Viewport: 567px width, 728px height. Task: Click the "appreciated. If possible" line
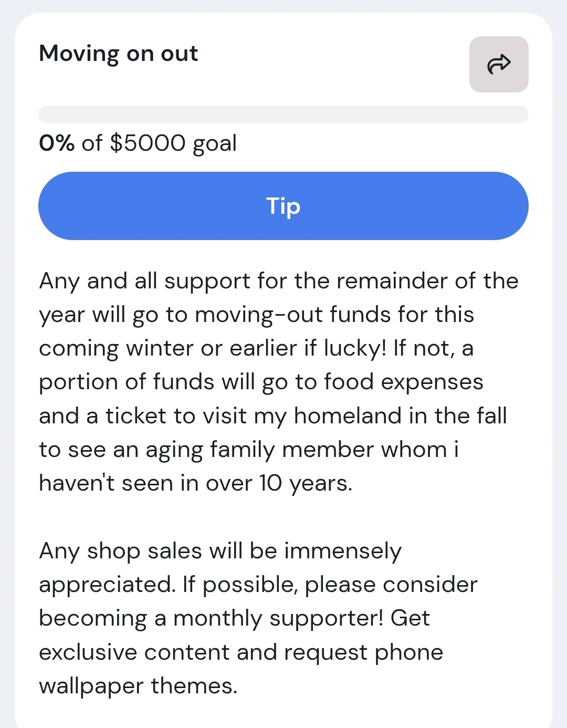[x=258, y=585]
